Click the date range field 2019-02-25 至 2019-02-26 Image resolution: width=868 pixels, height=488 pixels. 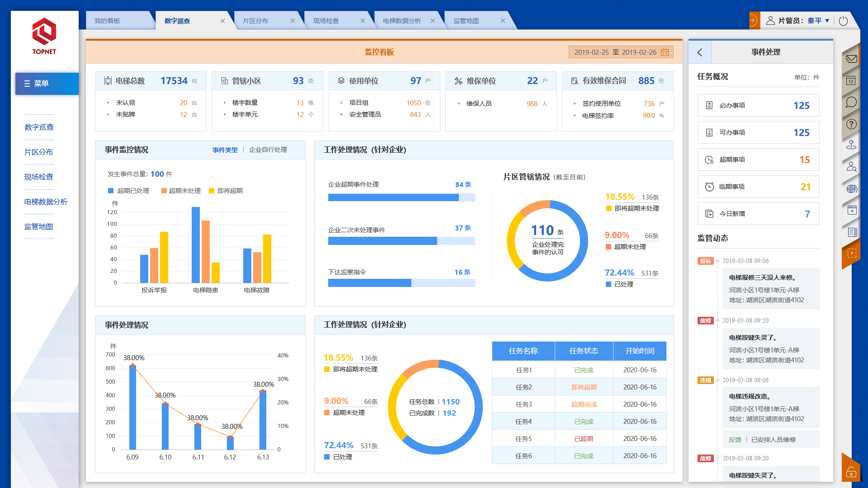click(x=621, y=52)
